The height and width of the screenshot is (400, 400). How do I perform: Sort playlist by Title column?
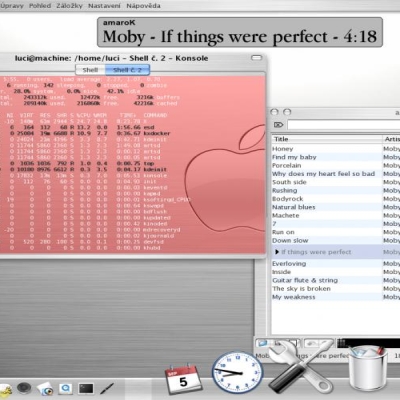[327, 139]
